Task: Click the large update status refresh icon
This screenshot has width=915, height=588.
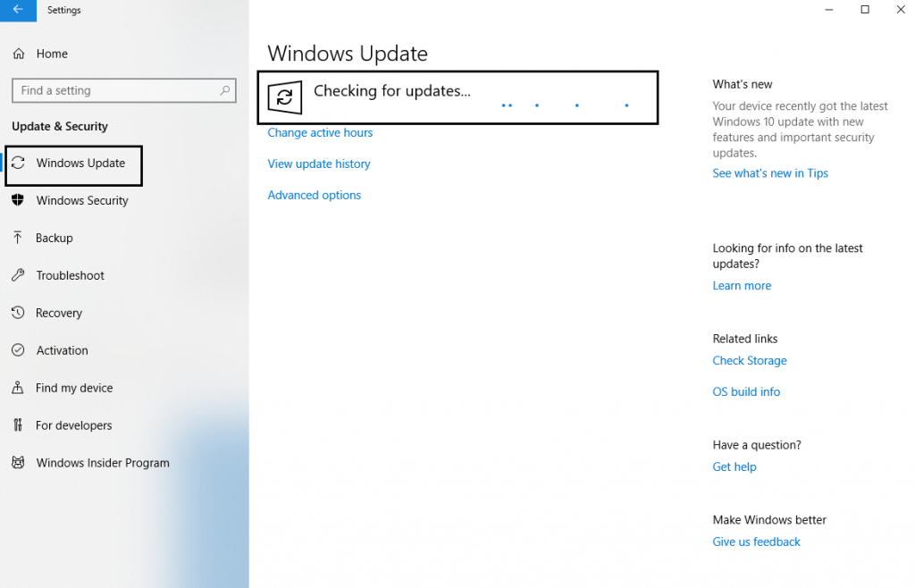Action: (x=285, y=97)
